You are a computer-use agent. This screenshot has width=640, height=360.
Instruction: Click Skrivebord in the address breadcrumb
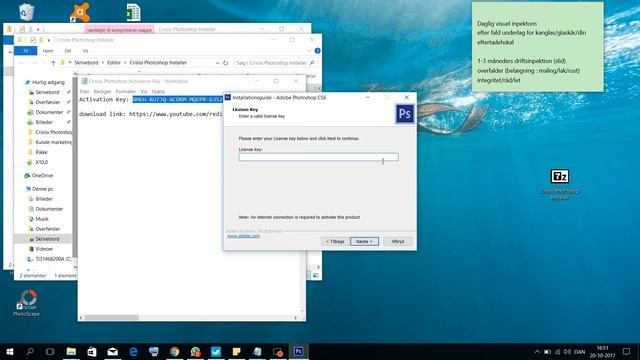pyautogui.click(x=86, y=63)
